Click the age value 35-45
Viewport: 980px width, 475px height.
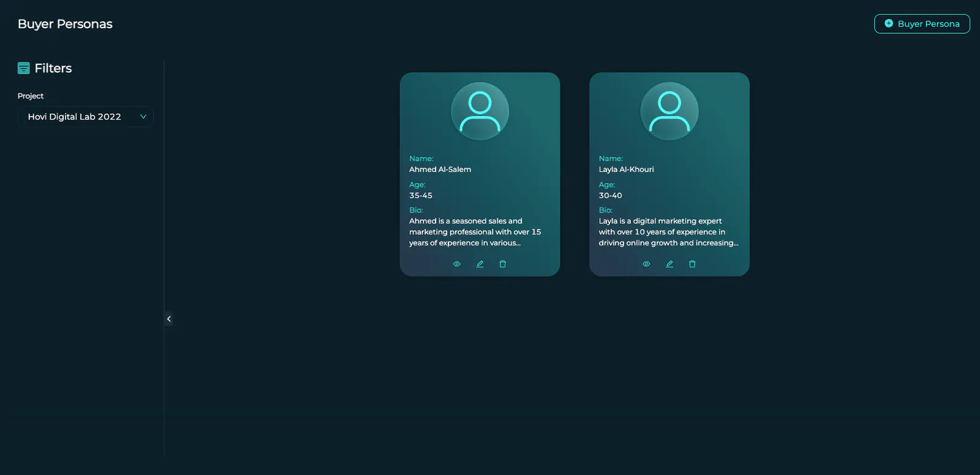point(421,195)
